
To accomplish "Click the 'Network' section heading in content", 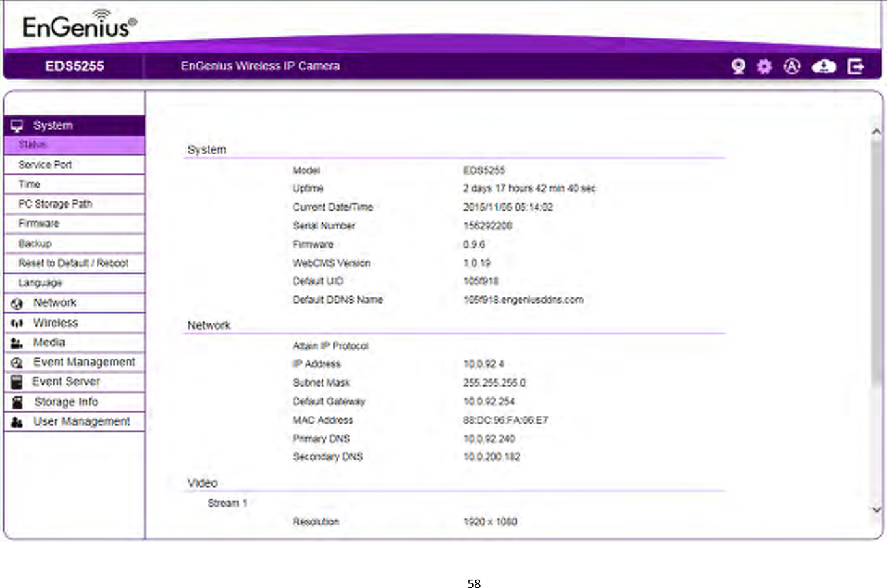I will tap(209, 325).
